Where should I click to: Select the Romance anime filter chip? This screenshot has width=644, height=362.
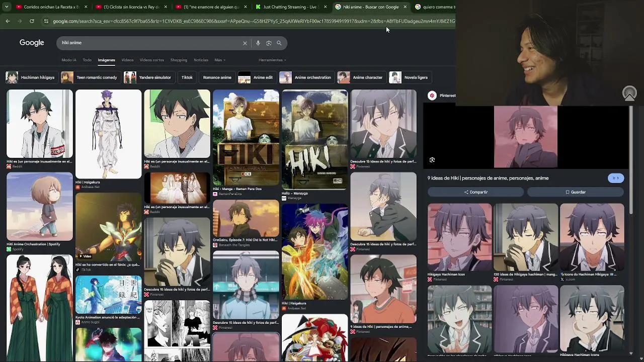click(217, 77)
